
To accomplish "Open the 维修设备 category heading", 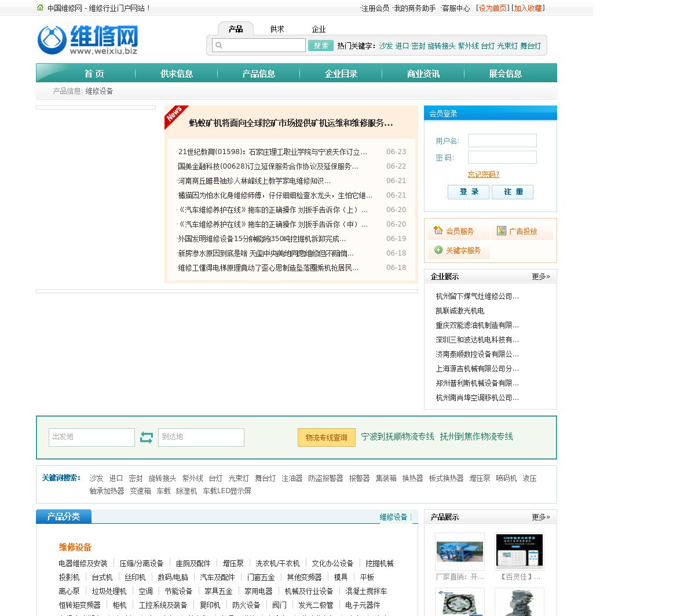I will [x=75, y=547].
